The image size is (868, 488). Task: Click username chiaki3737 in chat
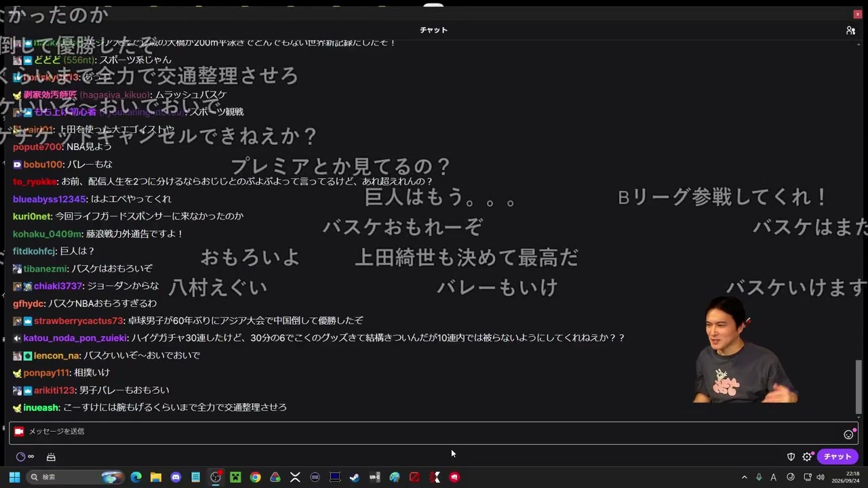click(58, 286)
